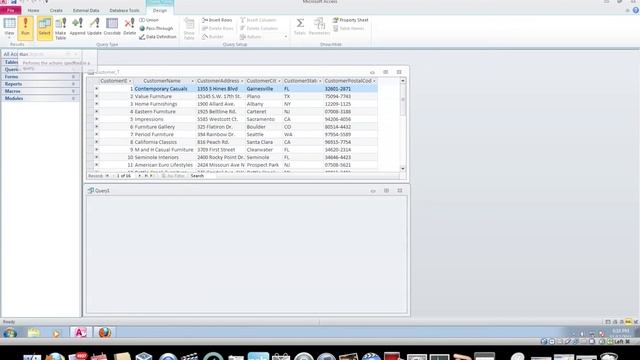Select the Furniture Gallery cell
Viewport: 640px width, 360px height.
pyautogui.click(x=164, y=127)
